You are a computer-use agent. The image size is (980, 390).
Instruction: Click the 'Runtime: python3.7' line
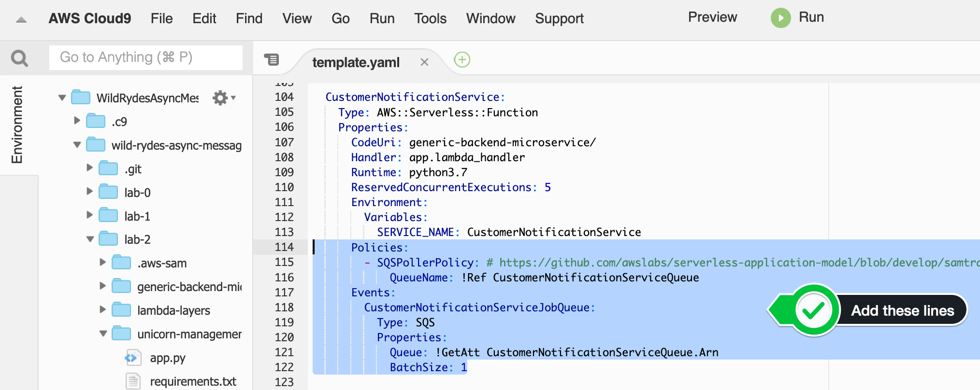409,172
